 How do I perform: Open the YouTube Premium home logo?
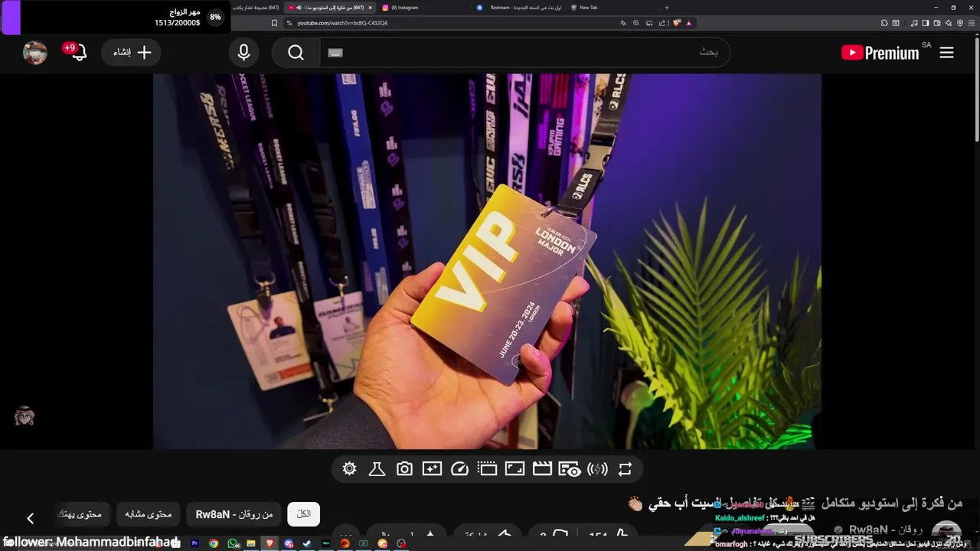[880, 52]
